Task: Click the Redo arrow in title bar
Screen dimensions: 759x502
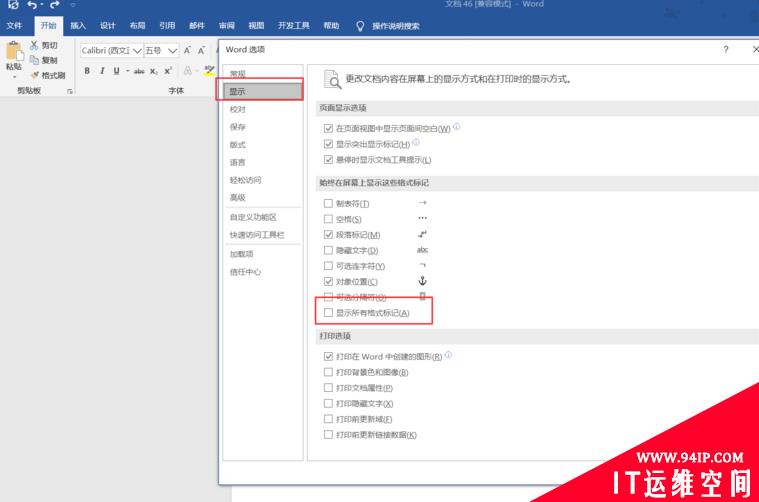Action: click(55, 5)
